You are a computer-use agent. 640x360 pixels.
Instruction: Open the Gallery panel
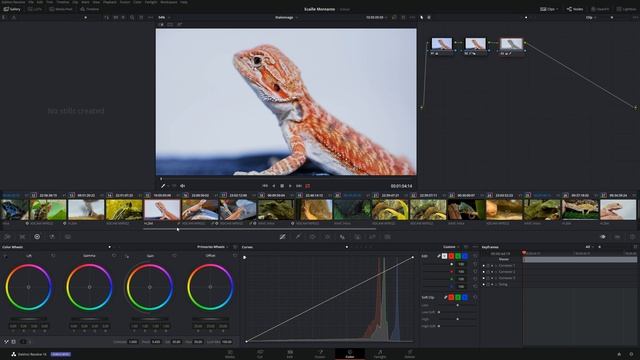(x=12, y=9)
